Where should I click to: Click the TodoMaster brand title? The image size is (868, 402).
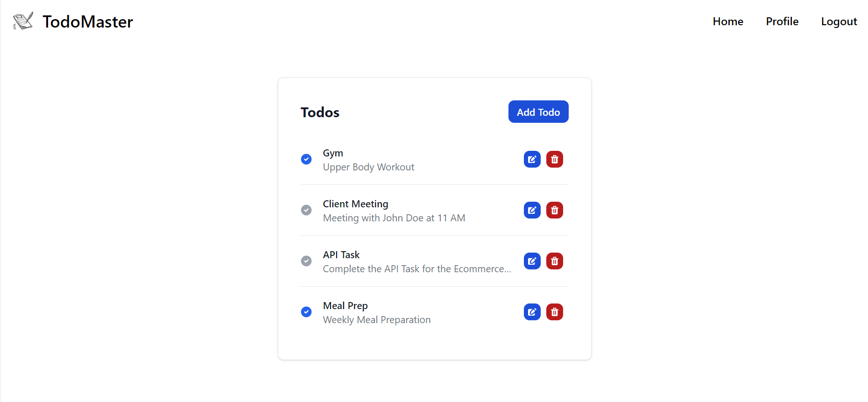88,22
